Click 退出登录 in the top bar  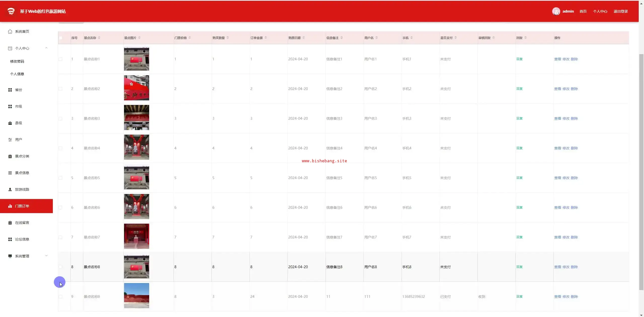621,11
